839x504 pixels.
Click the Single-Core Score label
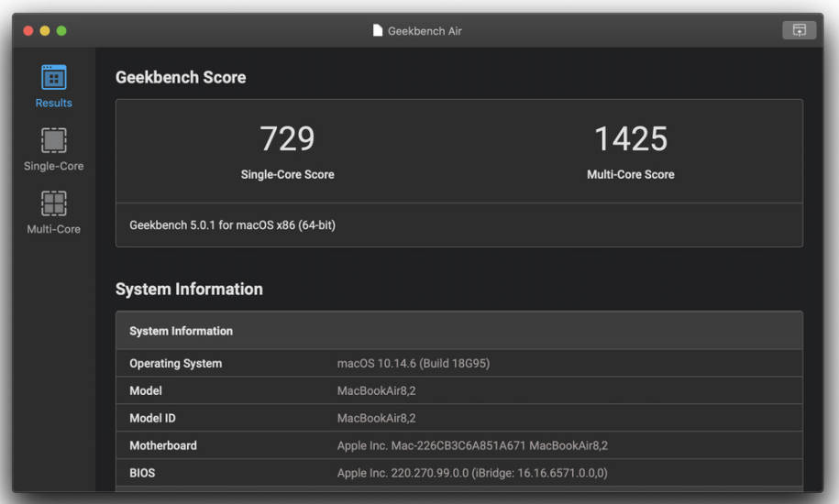(287, 175)
